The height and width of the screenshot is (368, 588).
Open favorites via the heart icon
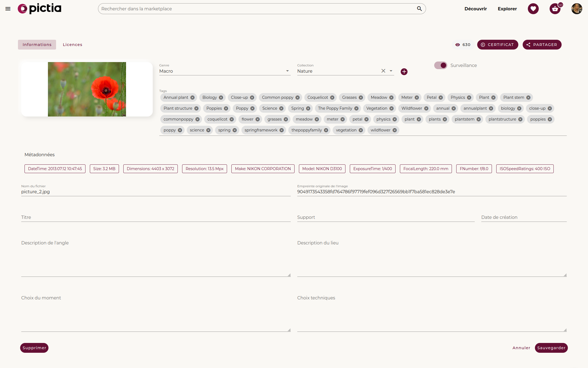click(533, 9)
